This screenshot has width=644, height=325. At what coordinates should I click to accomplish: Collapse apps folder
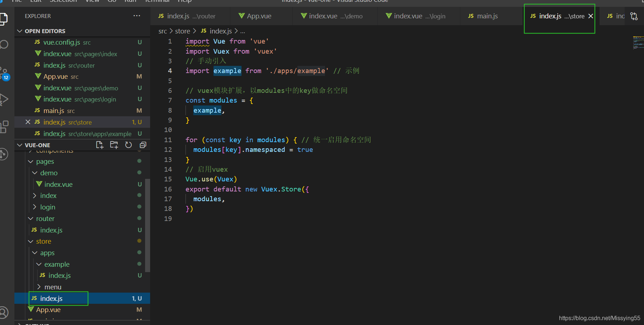[x=35, y=253]
